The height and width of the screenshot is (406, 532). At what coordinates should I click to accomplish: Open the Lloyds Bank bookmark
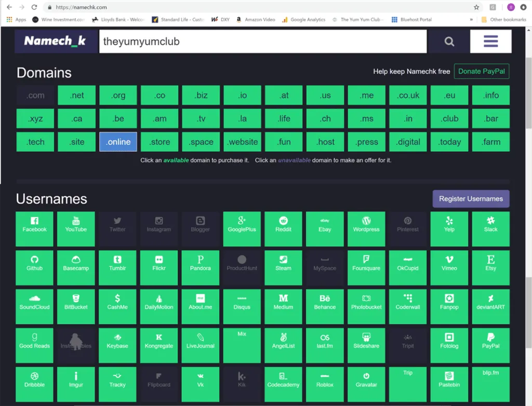click(118, 20)
